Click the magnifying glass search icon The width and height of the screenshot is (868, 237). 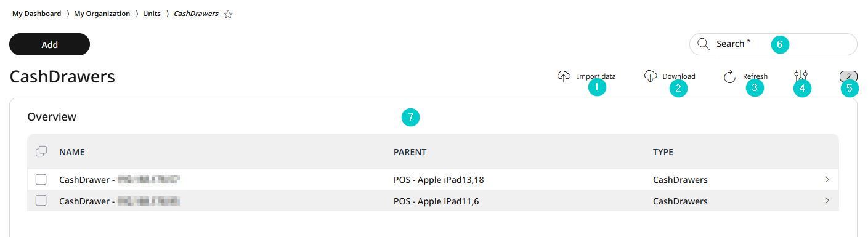(703, 44)
